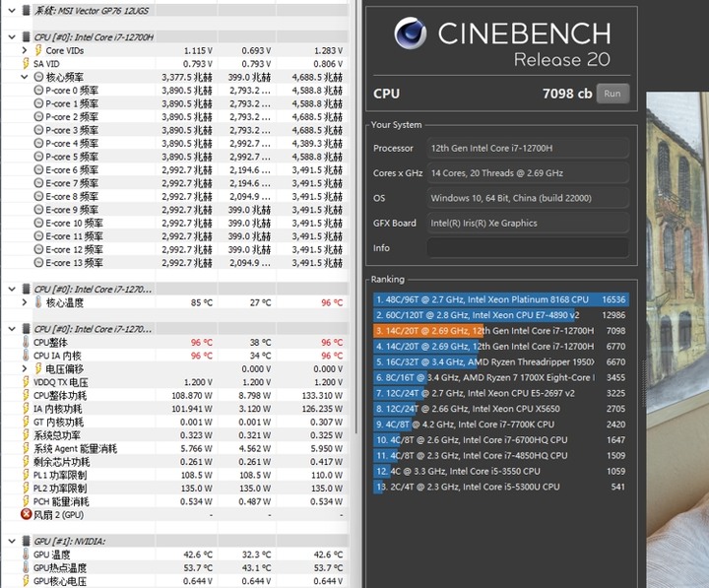The height and width of the screenshot is (588, 709).
Task: Select ranking entry Xeon Platinum 8168
Action: 500,299
